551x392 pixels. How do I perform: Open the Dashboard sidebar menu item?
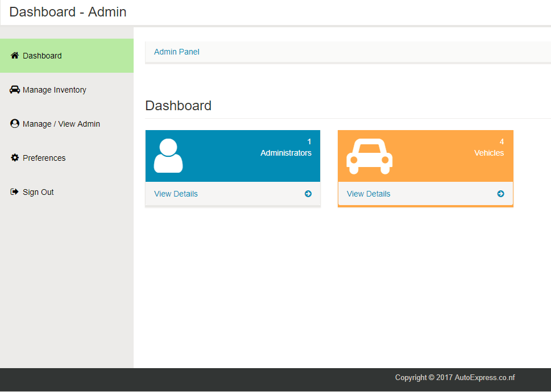43,56
